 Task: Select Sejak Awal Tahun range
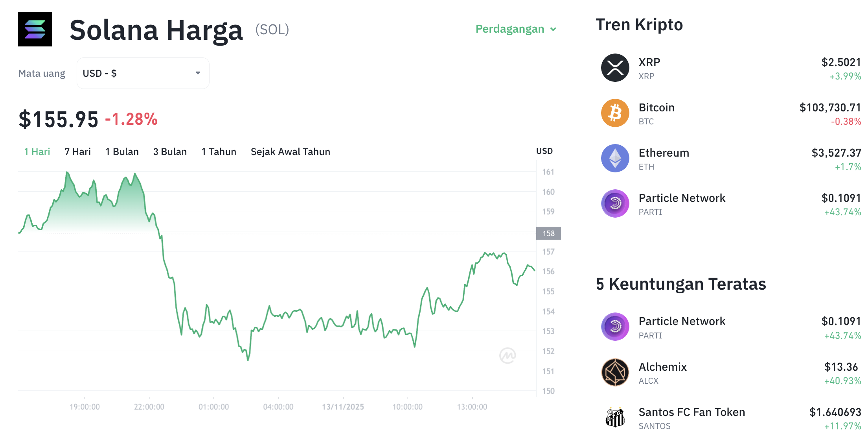pos(290,152)
